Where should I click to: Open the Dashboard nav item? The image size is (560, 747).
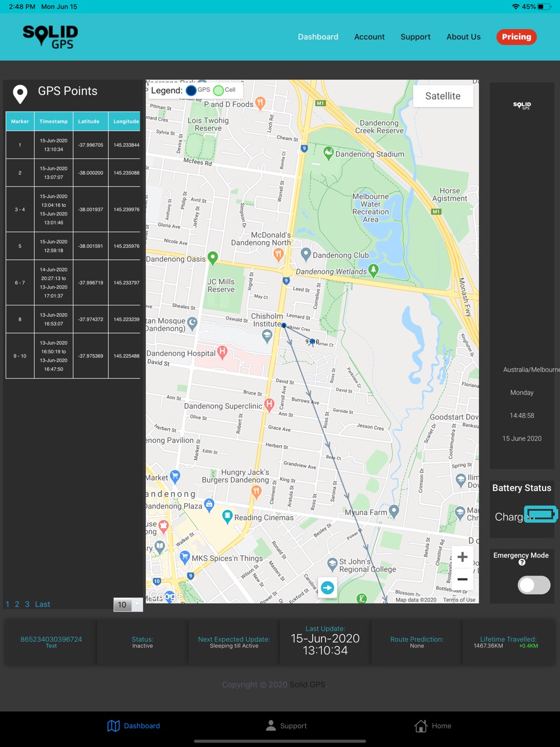coord(318,36)
